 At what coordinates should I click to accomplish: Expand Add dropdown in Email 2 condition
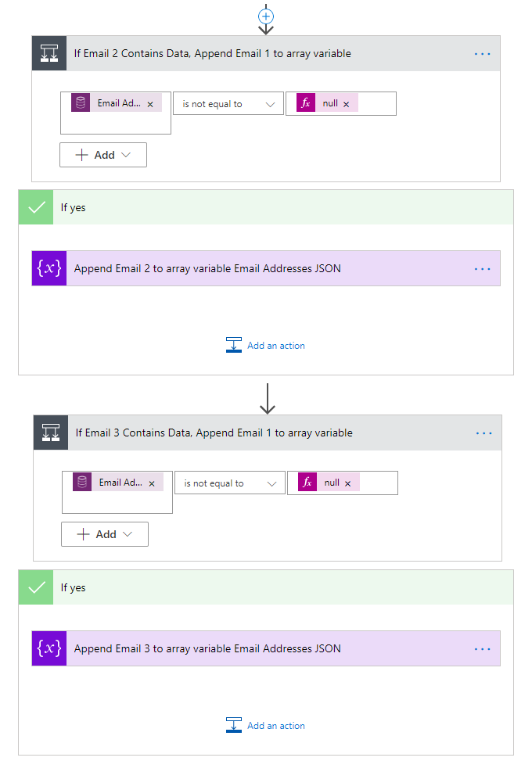tap(103, 155)
